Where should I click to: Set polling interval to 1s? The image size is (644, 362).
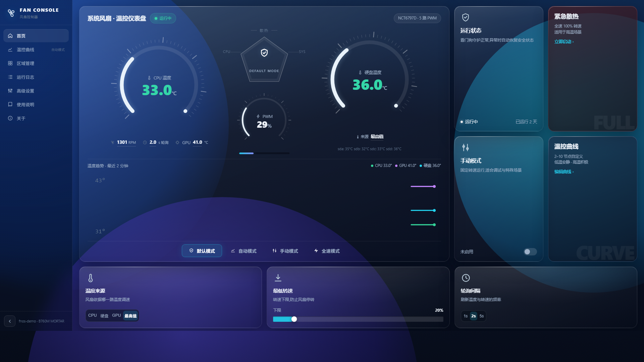[x=466, y=316]
